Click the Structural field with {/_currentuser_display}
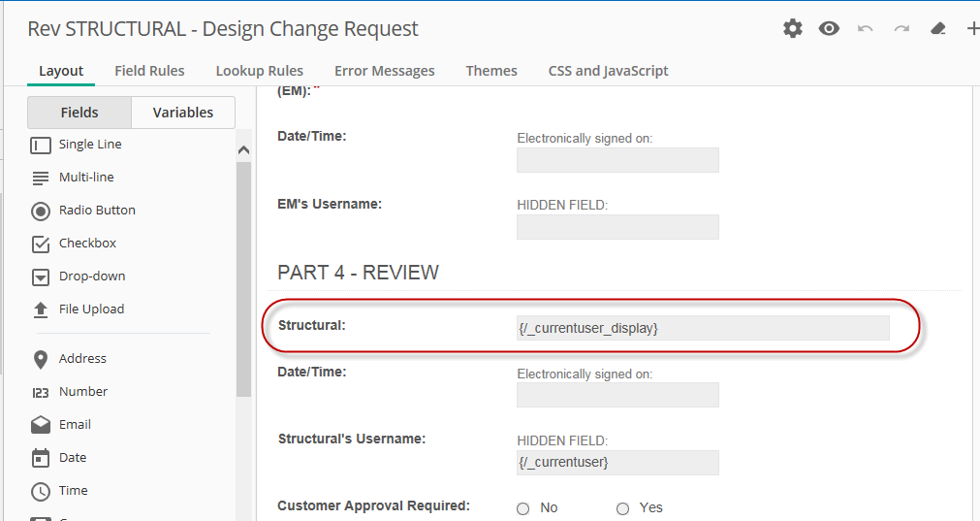The width and height of the screenshot is (980, 521). pos(703,328)
